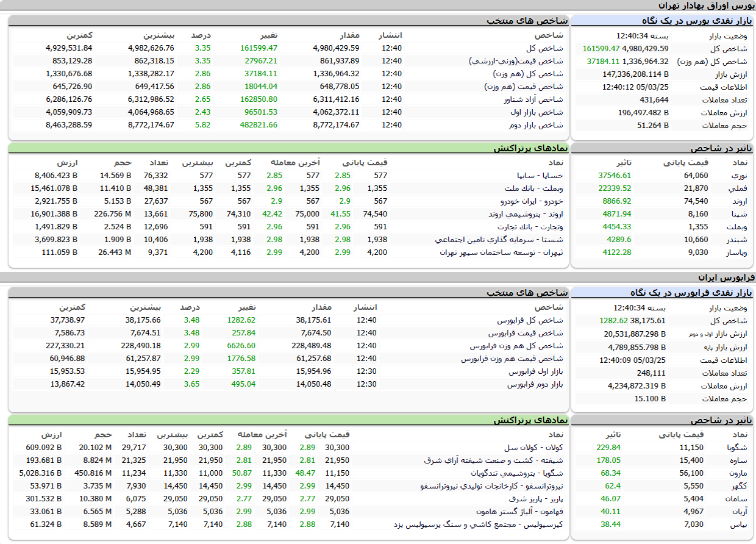
Task: Click اروند trade volume 226.756 M
Action: point(113,214)
